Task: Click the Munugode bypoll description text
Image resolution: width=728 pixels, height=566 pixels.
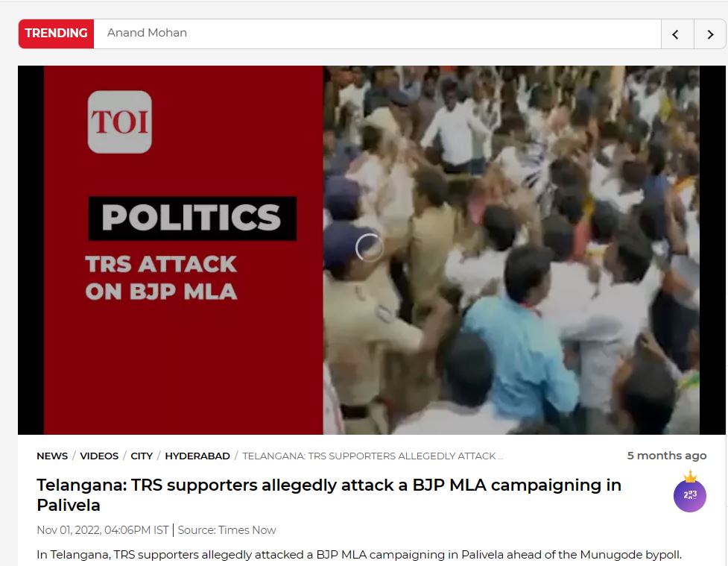Action: pyautogui.click(x=359, y=555)
